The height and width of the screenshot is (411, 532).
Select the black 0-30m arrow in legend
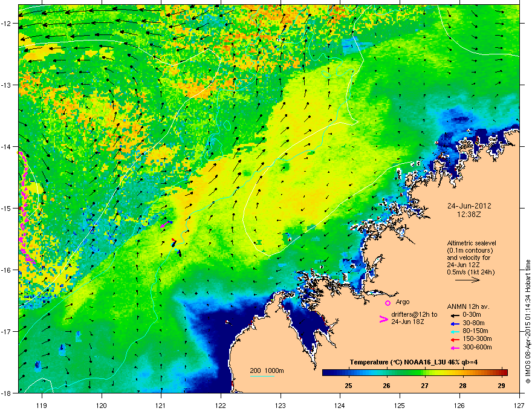pos(455,315)
